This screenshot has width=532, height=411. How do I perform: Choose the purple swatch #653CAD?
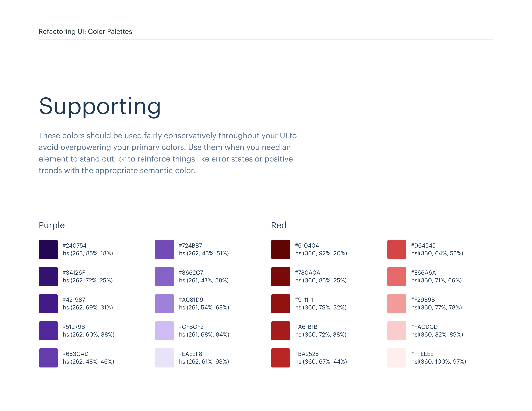tap(48, 357)
